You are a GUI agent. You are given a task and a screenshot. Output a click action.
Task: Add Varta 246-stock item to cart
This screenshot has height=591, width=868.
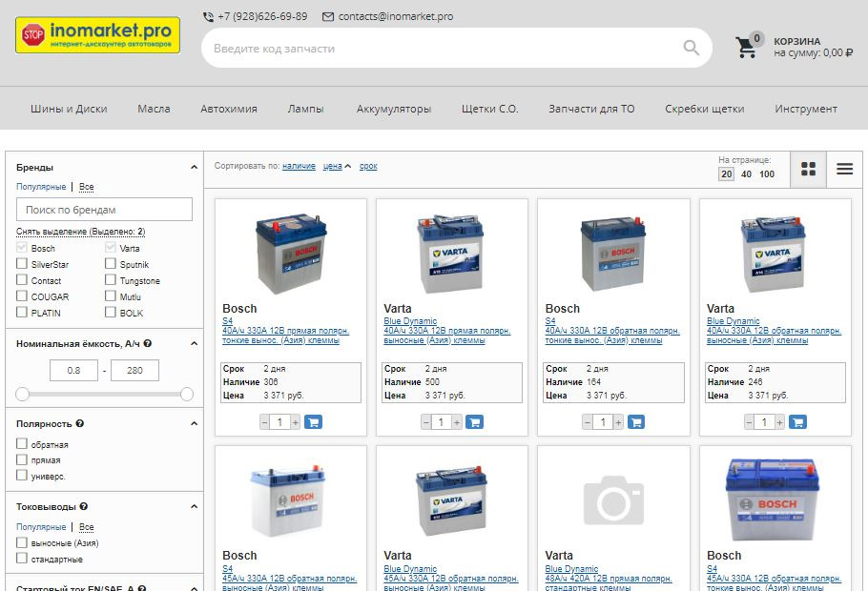[x=797, y=422]
